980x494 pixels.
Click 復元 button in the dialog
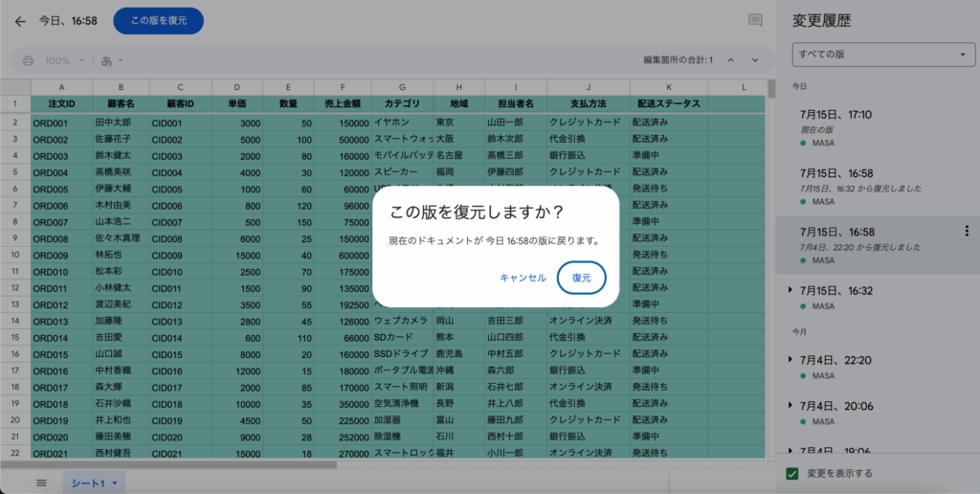click(x=581, y=278)
